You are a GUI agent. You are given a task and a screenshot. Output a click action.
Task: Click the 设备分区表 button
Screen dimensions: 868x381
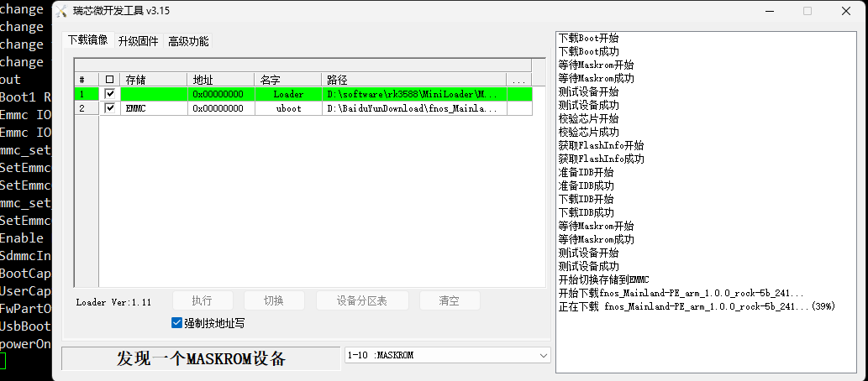tap(362, 300)
